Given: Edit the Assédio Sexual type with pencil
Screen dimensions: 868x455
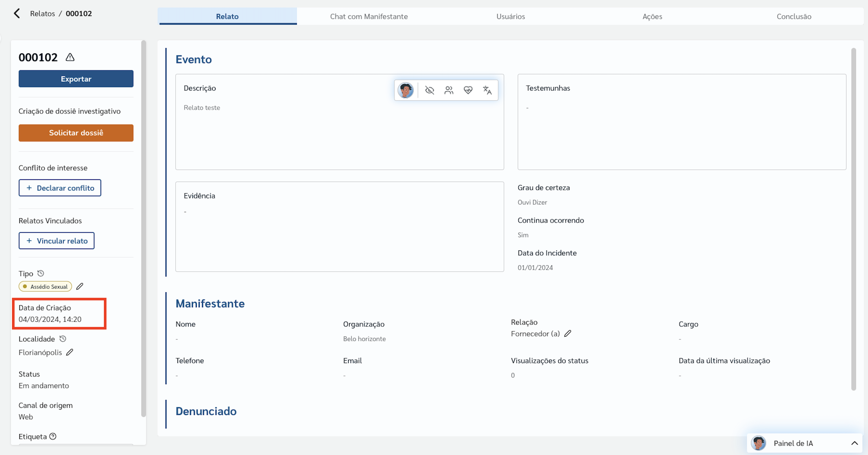Looking at the screenshot, I should pyautogui.click(x=79, y=286).
